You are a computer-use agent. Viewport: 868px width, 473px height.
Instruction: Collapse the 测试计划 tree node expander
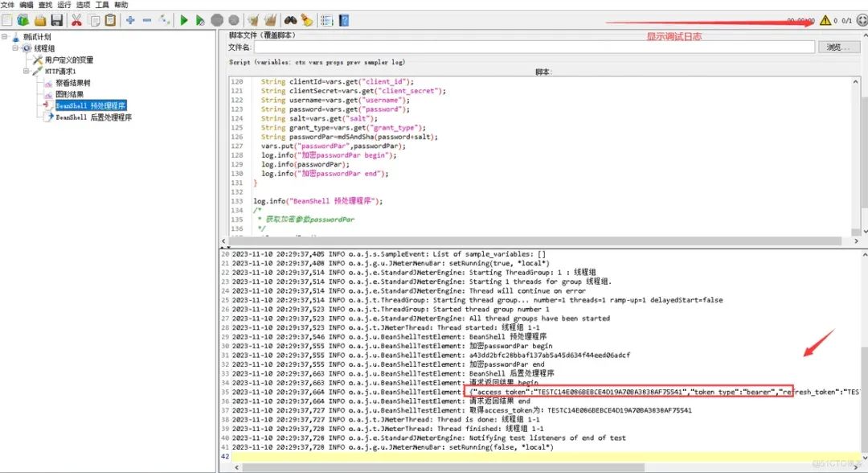click(x=5, y=36)
